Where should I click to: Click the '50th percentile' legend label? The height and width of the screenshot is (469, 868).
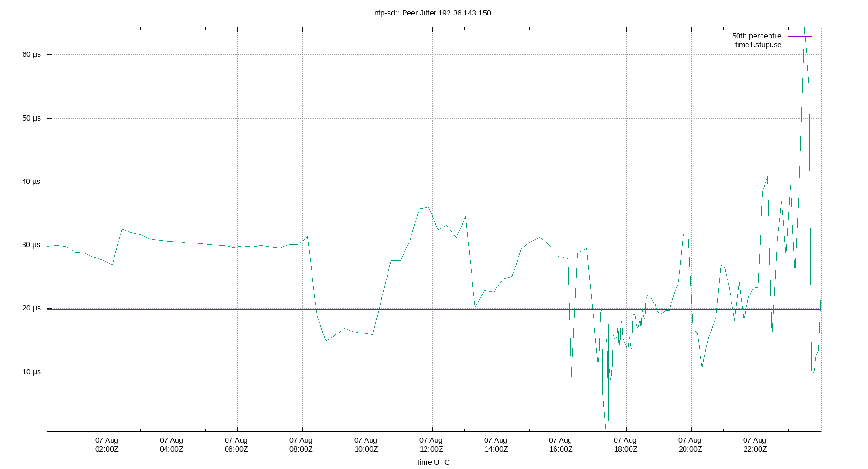757,36
